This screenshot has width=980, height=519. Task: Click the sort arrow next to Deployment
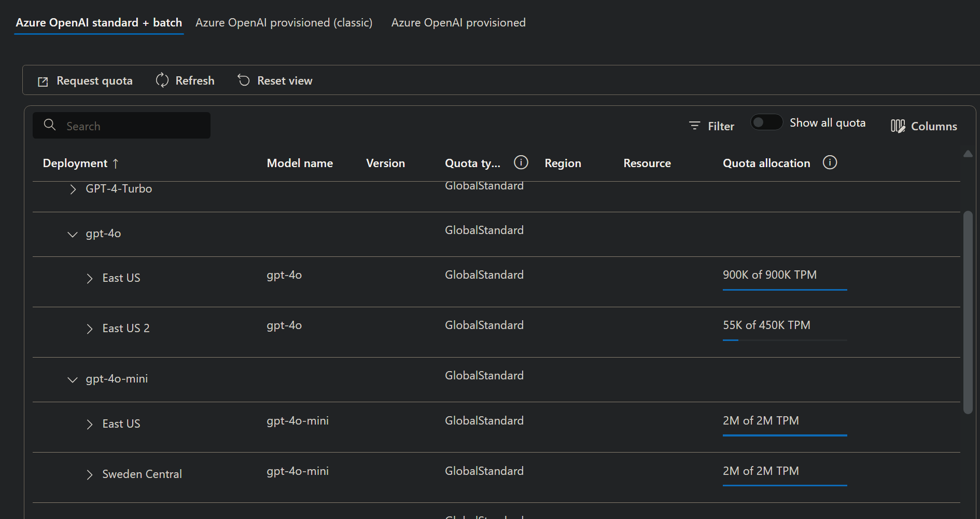click(x=116, y=163)
